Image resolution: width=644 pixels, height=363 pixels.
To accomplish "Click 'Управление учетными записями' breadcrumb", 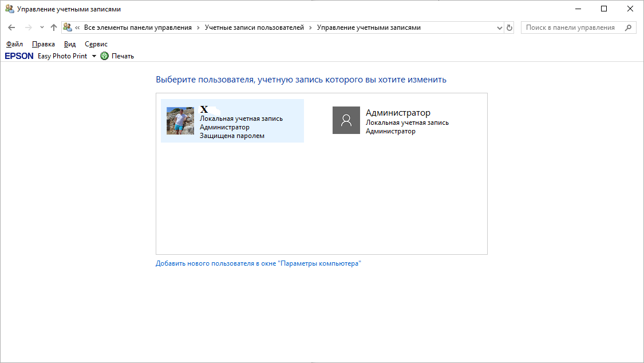I will [x=369, y=27].
